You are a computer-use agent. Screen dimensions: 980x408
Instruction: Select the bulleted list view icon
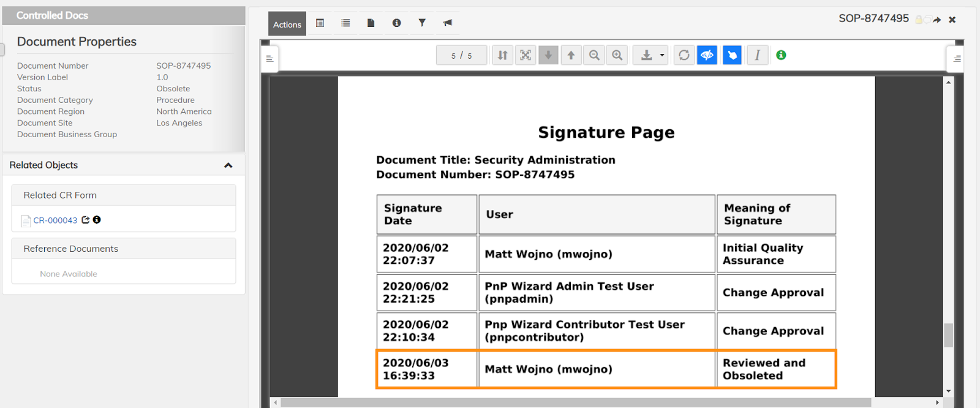(x=345, y=23)
